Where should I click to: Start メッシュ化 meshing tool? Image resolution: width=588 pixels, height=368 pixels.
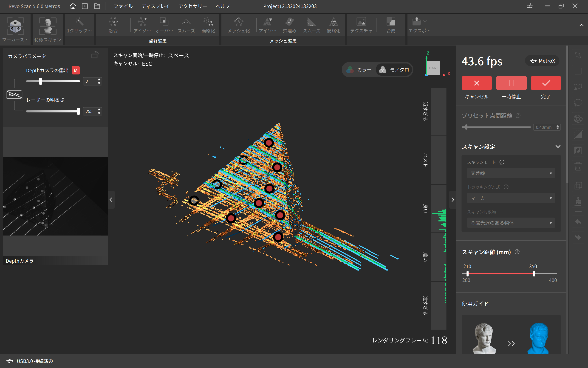[239, 25]
